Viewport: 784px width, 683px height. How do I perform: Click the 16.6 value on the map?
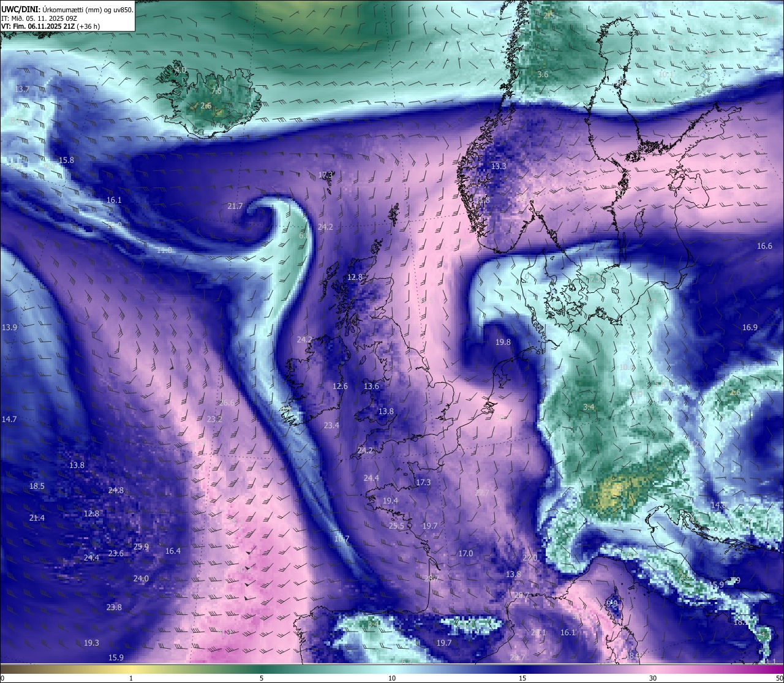tap(764, 246)
